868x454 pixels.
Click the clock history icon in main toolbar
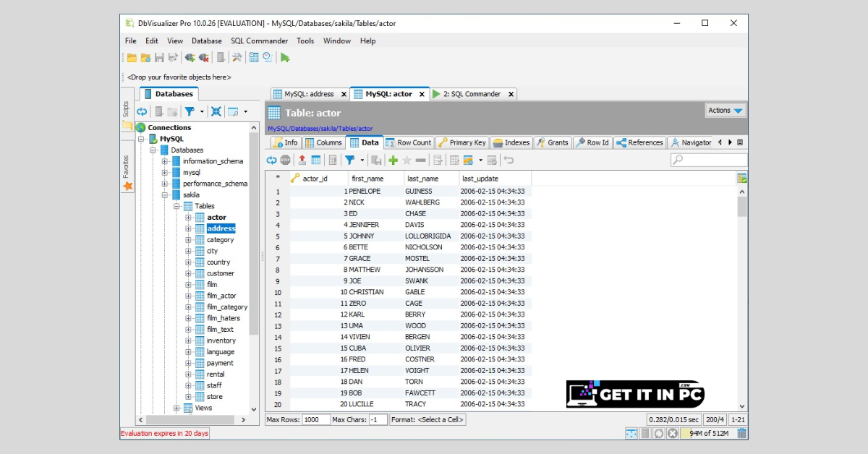(x=268, y=58)
